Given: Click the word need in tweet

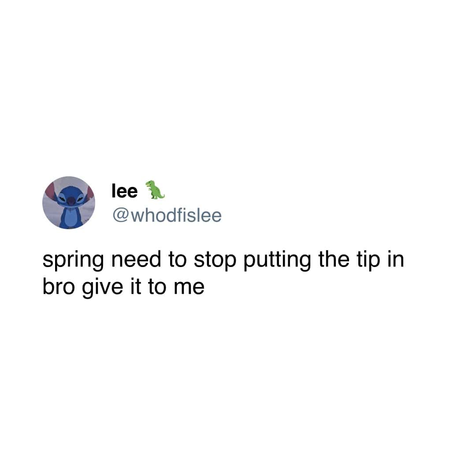Looking at the screenshot, I should (x=136, y=260).
